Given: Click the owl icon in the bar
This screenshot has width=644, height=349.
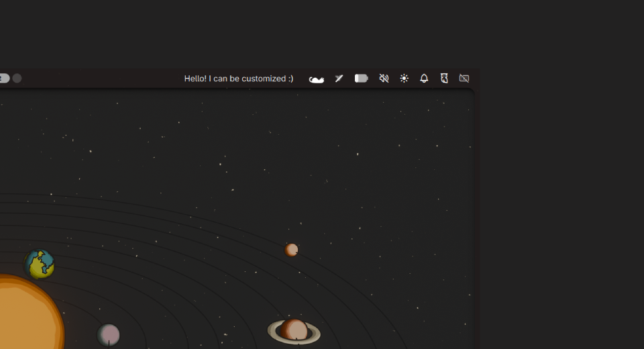Looking at the screenshot, I should tap(444, 78).
